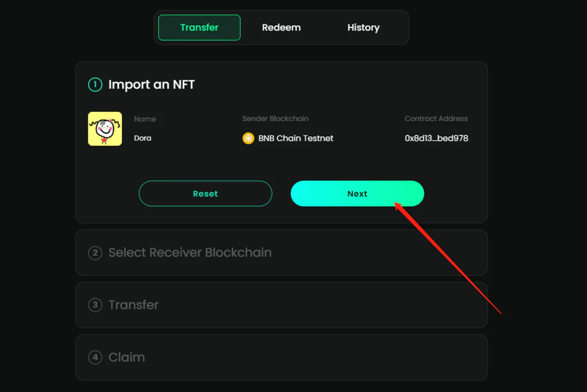
Task: Click the BNB Chain coin icon
Action: pos(248,138)
